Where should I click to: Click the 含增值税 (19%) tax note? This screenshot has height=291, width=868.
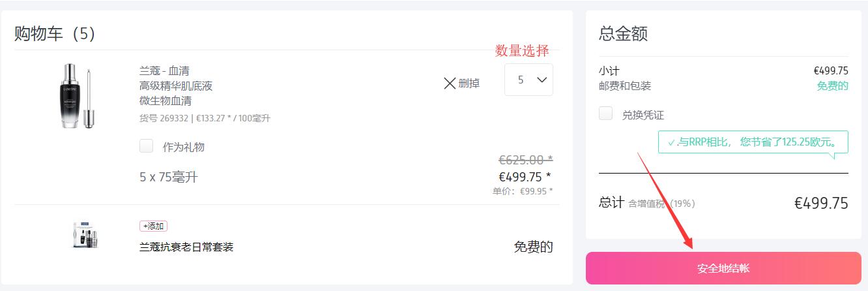click(661, 204)
